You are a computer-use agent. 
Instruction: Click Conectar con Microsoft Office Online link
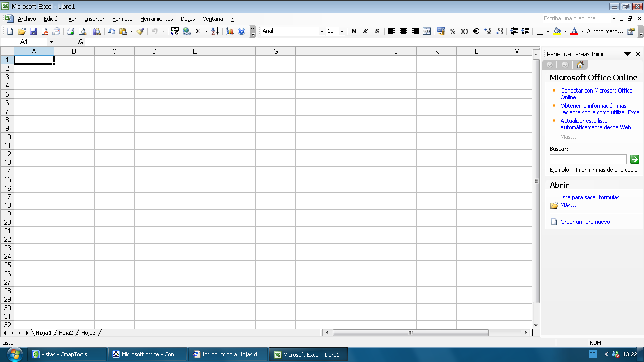[597, 94]
